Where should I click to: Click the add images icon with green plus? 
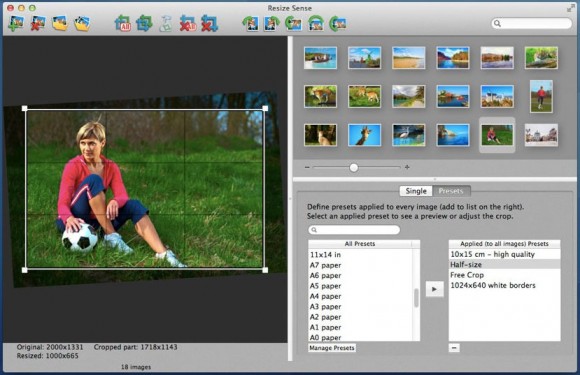(x=16, y=23)
